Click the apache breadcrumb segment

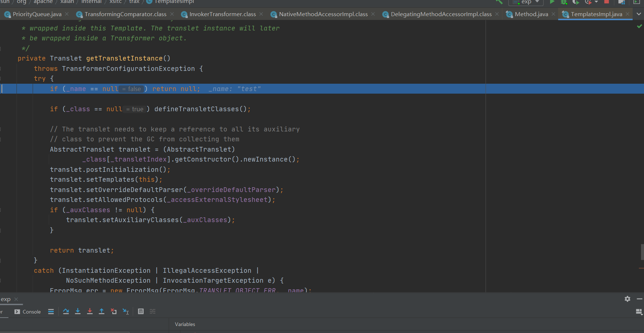43,2
